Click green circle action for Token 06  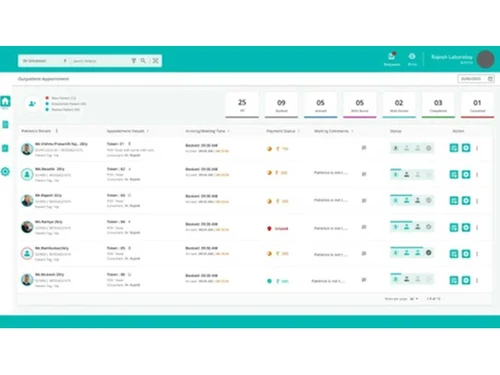point(466,280)
